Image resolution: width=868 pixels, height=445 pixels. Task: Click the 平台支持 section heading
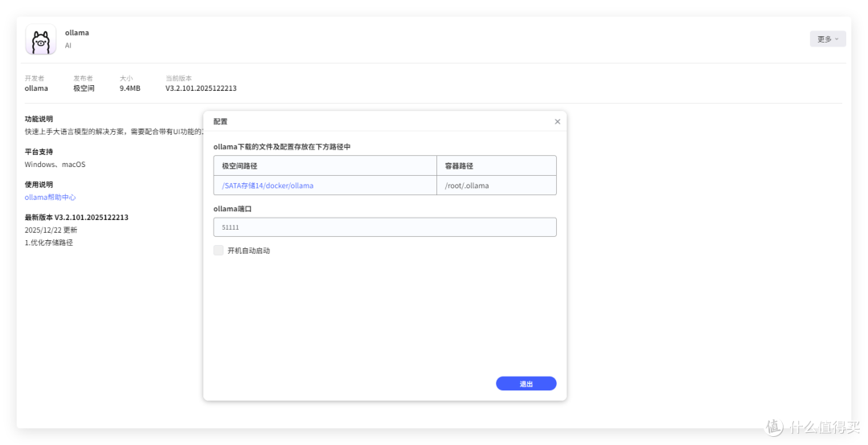point(39,152)
